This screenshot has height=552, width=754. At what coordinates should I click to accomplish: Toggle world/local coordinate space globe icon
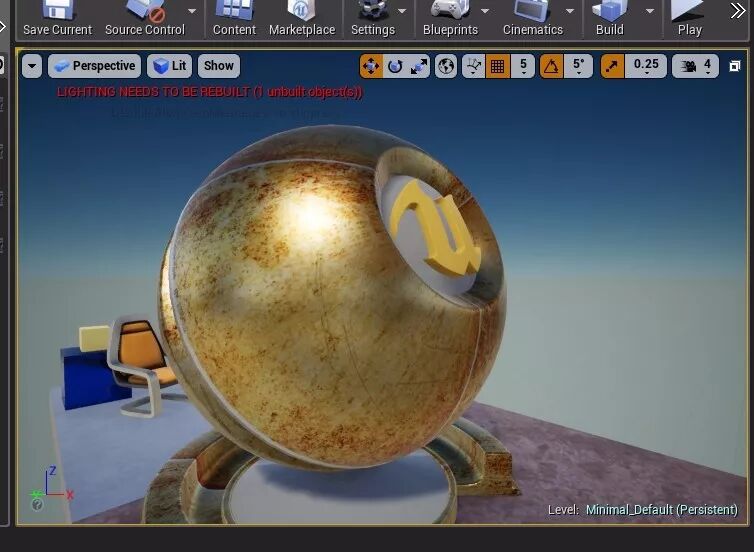[x=446, y=66]
